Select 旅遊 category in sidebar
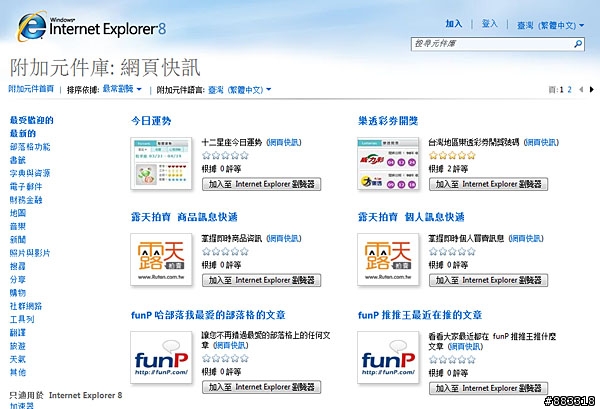Image resolution: width=600 pixels, height=409 pixels. (18, 346)
